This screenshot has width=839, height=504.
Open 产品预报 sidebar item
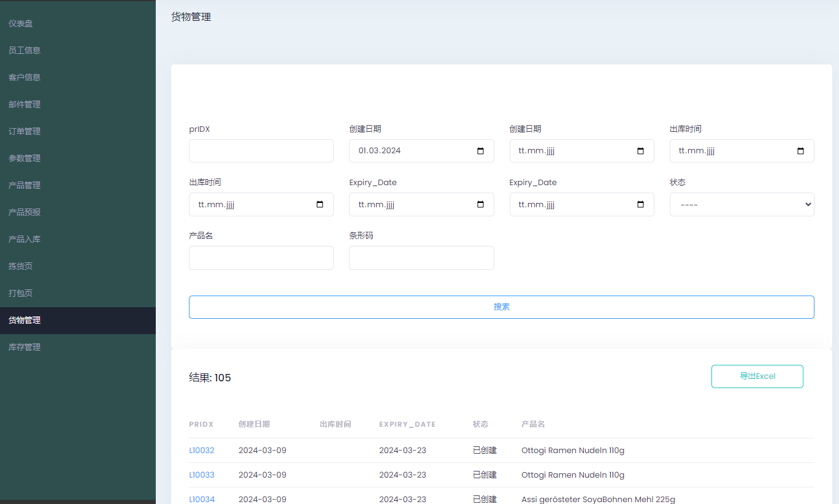(78, 212)
